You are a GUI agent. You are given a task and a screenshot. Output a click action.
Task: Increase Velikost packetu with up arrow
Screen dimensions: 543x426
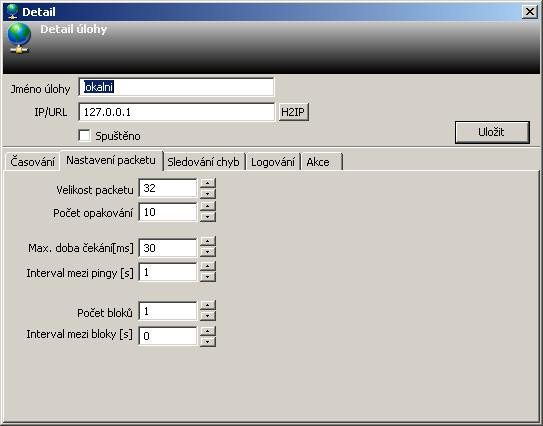[208, 183]
